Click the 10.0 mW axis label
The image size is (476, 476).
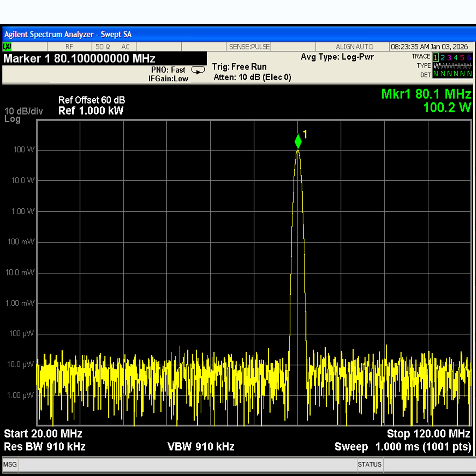pyautogui.click(x=20, y=272)
